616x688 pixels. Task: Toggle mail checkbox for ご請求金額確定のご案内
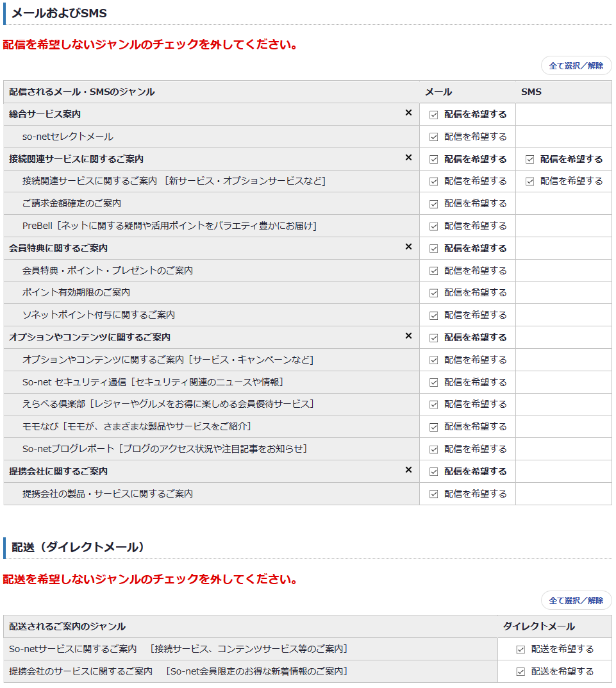click(434, 204)
